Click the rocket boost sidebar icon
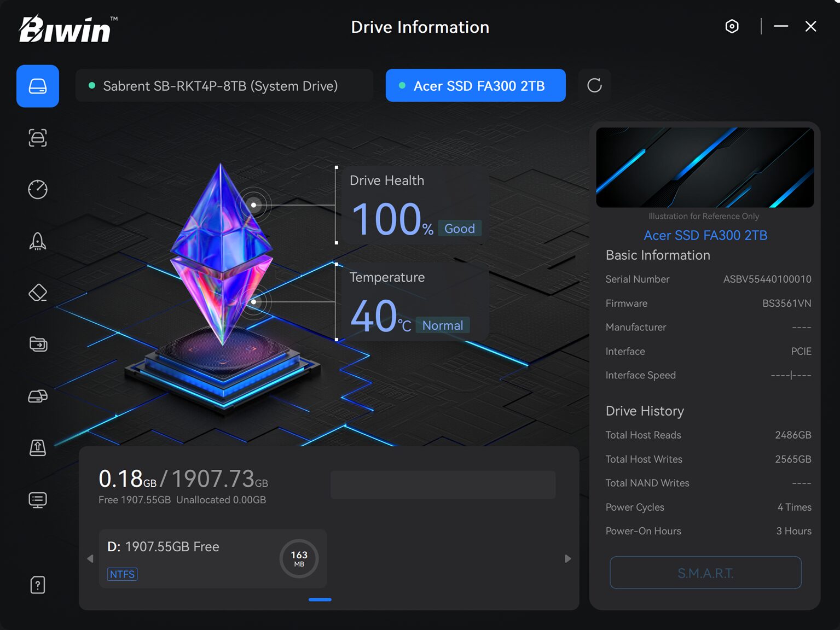840x630 pixels. click(x=38, y=241)
